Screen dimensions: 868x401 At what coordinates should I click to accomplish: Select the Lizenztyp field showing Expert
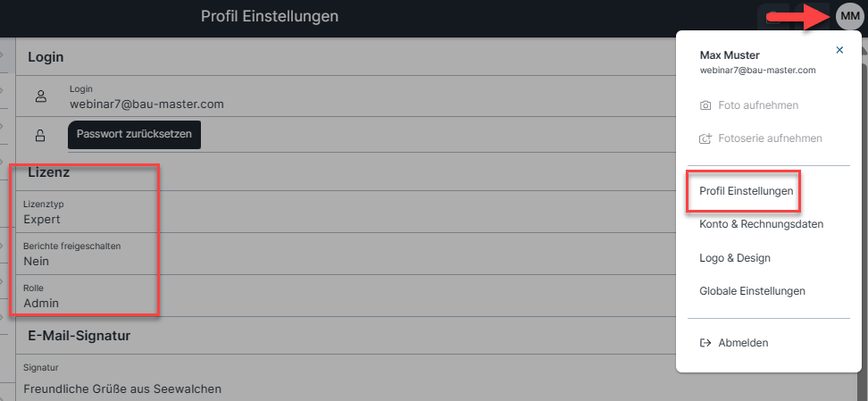coord(343,213)
